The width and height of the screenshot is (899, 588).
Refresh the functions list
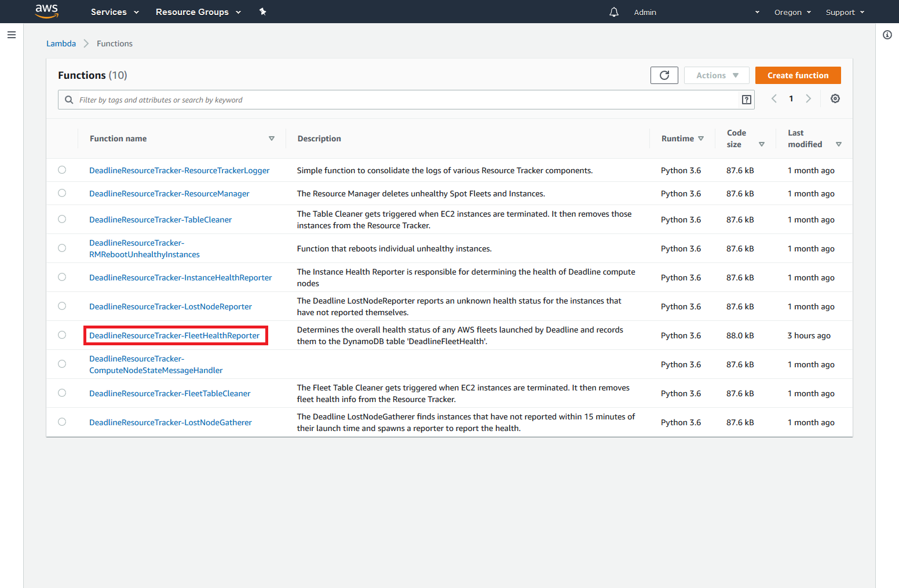tap(664, 75)
